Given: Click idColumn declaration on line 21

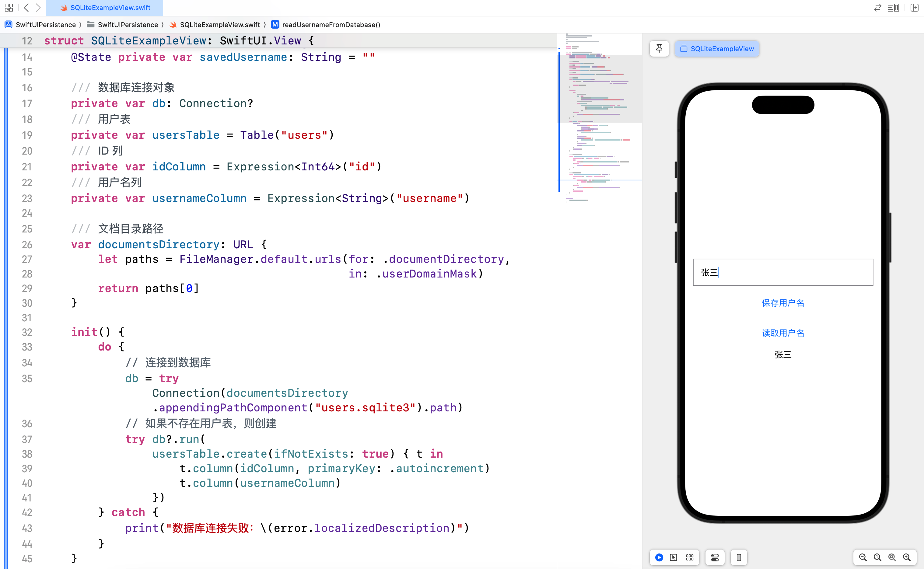Looking at the screenshot, I should pos(179,167).
